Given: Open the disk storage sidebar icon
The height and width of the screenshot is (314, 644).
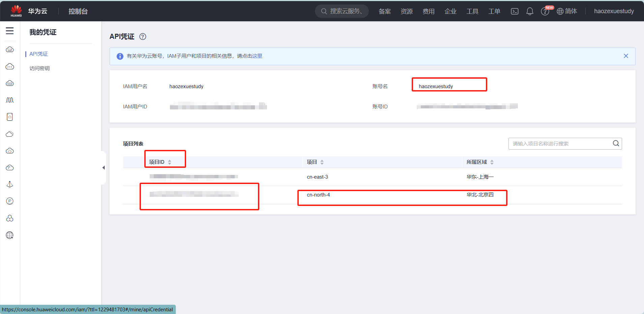Looking at the screenshot, I should pyautogui.click(x=10, y=117).
